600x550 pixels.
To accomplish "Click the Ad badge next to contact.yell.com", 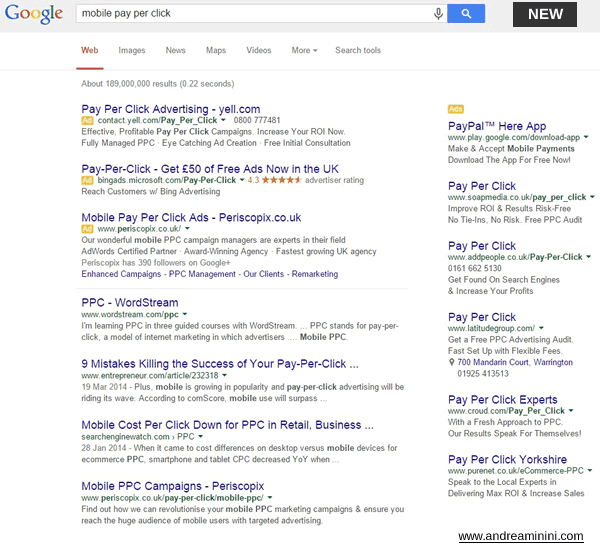I will (87, 120).
